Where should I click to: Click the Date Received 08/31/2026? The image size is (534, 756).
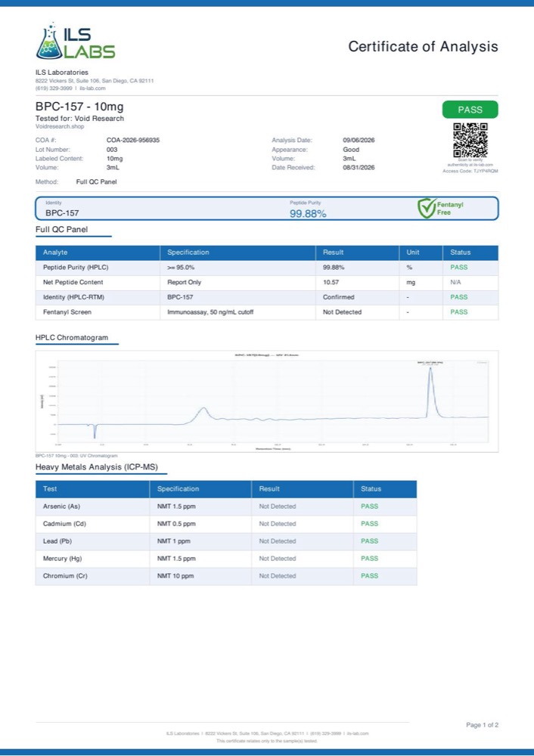(x=359, y=168)
